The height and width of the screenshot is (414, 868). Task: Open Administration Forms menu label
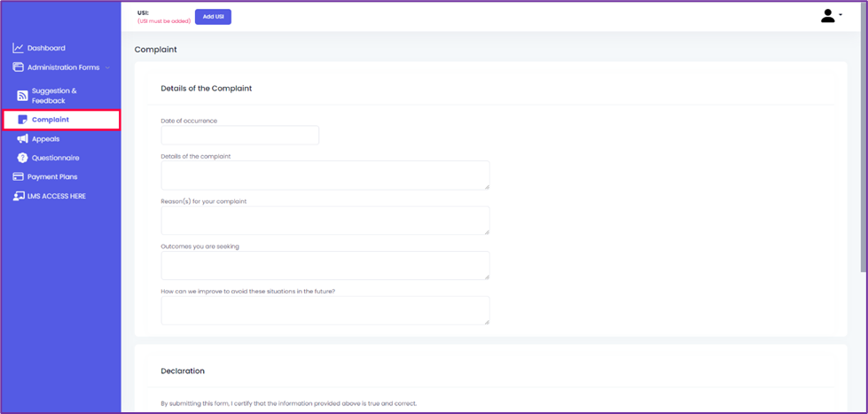[x=64, y=67]
